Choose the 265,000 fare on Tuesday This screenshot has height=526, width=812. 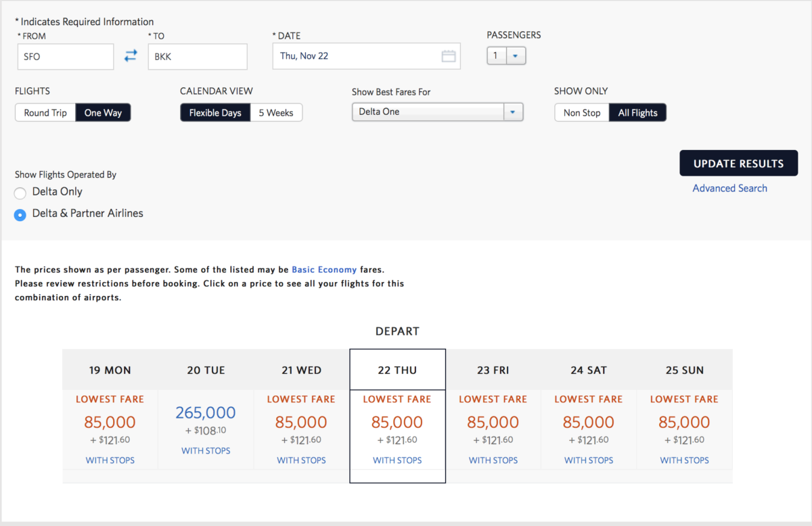(206, 413)
